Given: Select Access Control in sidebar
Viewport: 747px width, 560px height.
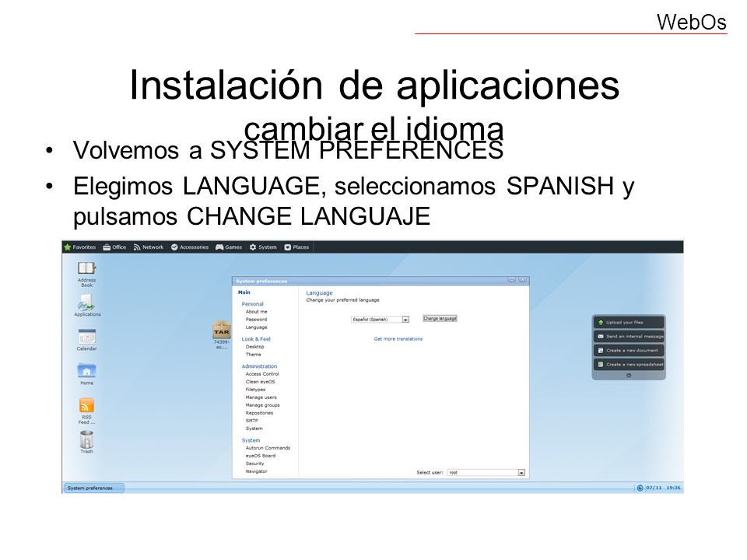Looking at the screenshot, I should (x=262, y=374).
